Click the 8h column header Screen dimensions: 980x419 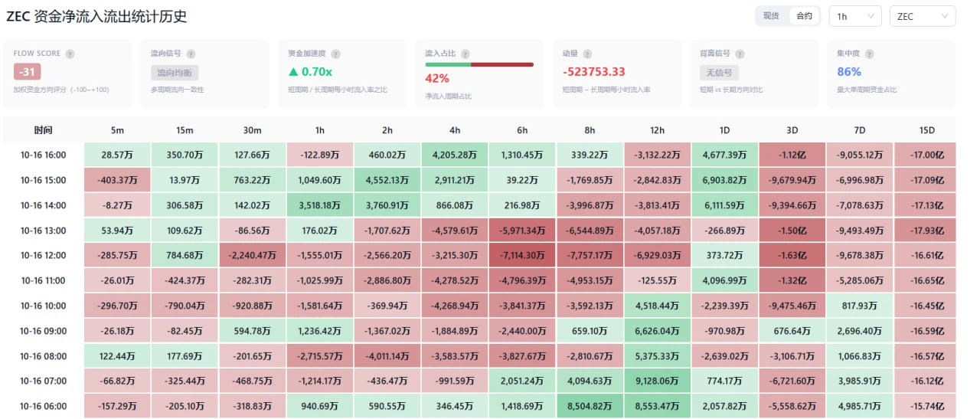(x=590, y=130)
